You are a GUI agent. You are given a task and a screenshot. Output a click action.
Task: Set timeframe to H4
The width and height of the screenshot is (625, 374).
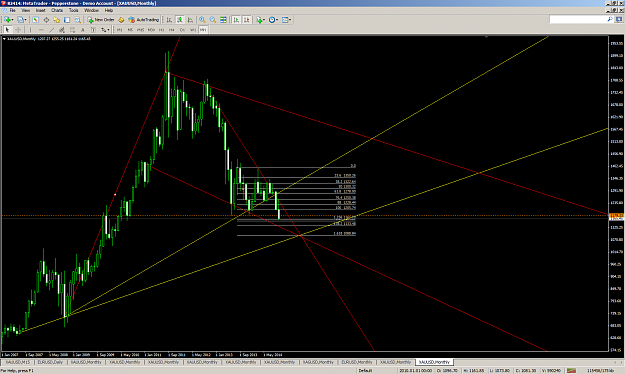click(x=172, y=30)
